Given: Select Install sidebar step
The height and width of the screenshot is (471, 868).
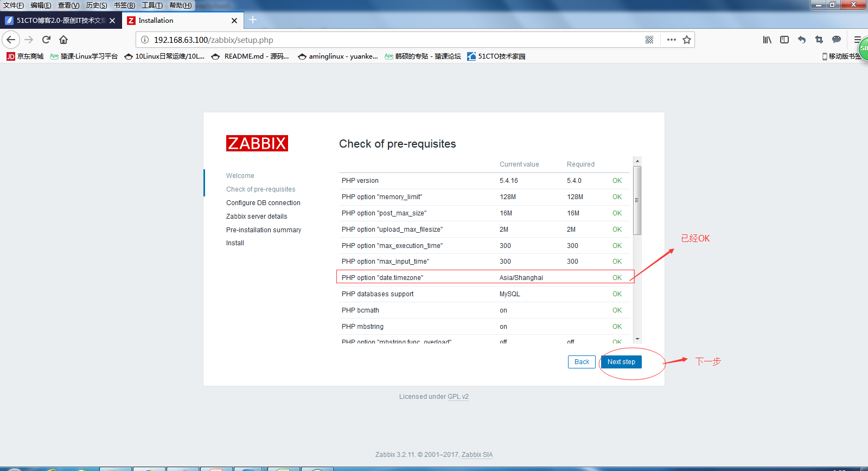Looking at the screenshot, I should pos(235,243).
